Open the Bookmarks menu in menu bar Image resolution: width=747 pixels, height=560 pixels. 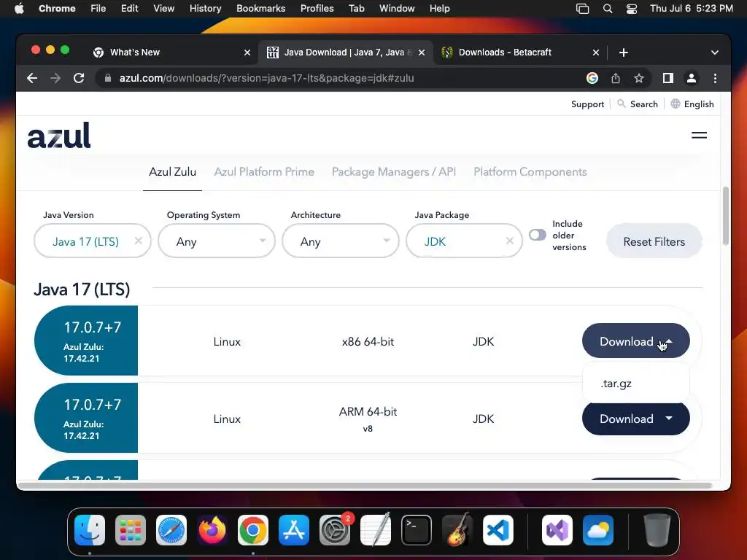[260, 8]
